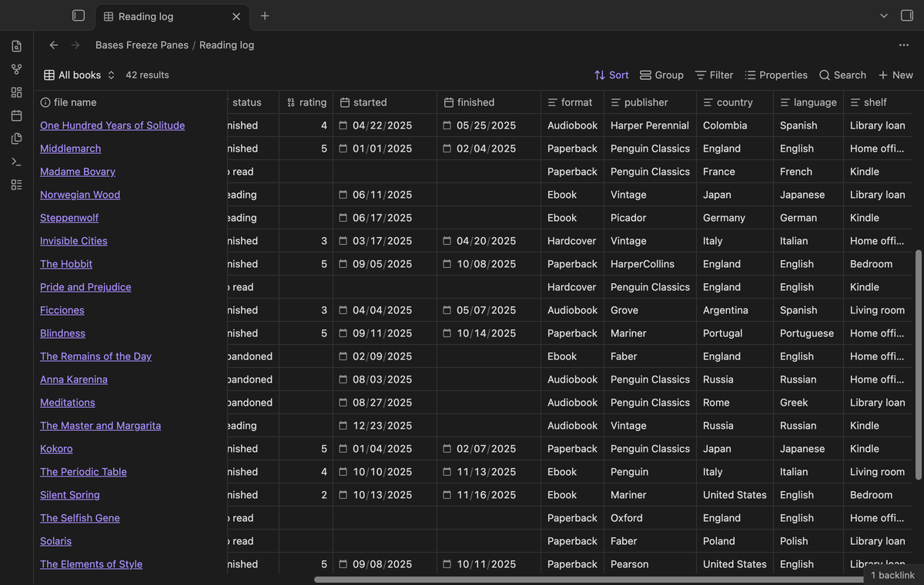Open the Properties menu
This screenshot has width=924, height=585.
tap(776, 75)
